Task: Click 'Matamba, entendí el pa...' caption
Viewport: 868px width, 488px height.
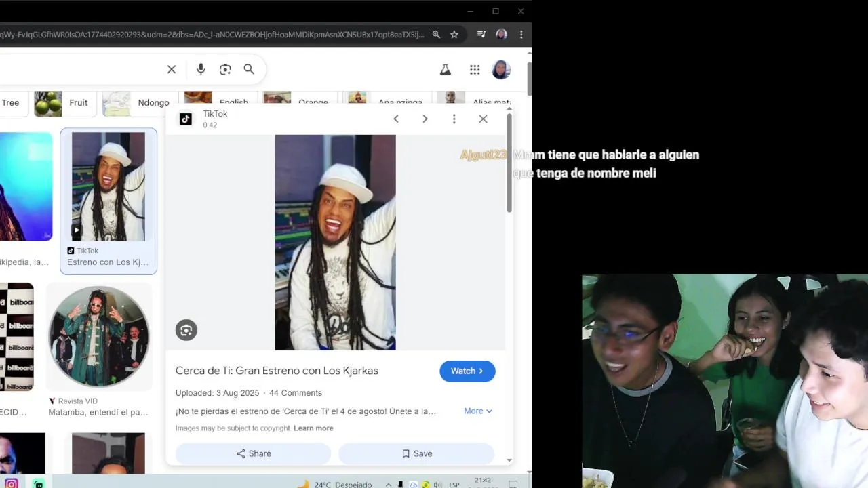Action: (98, 412)
